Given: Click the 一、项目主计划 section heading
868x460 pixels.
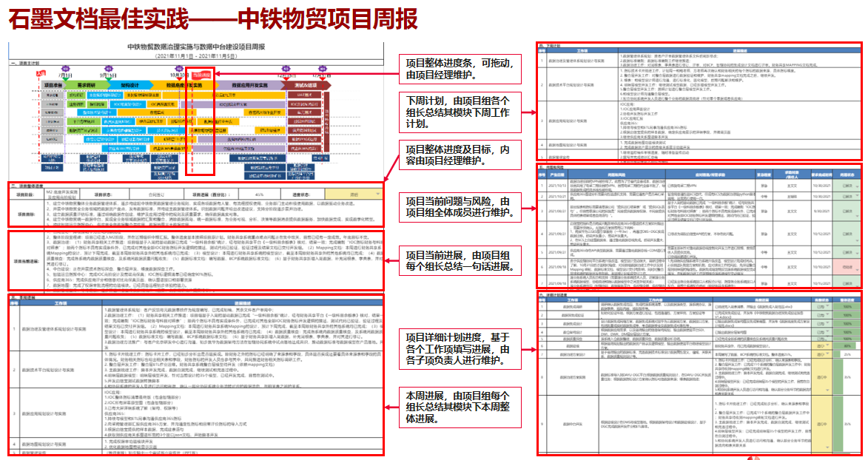Looking at the screenshot, I should point(25,63).
